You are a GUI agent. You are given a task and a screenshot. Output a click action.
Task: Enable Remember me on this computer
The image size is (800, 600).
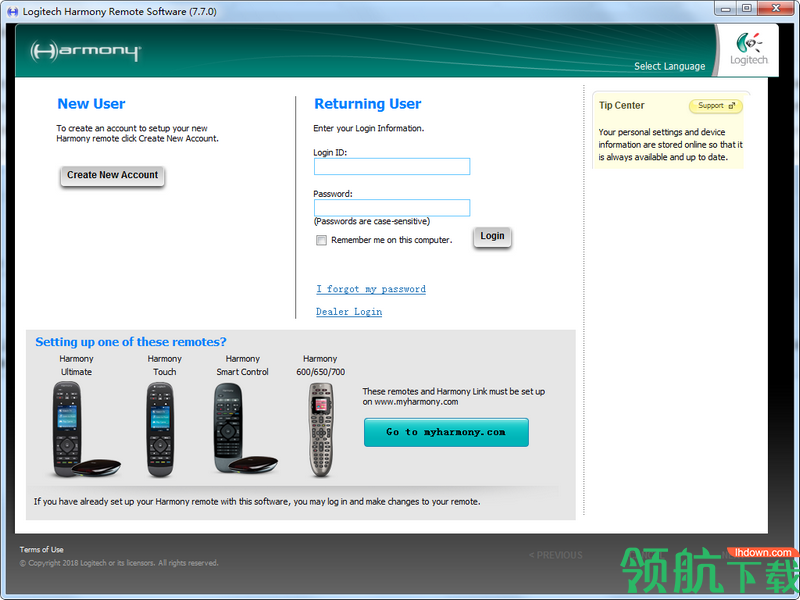click(x=321, y=240)
